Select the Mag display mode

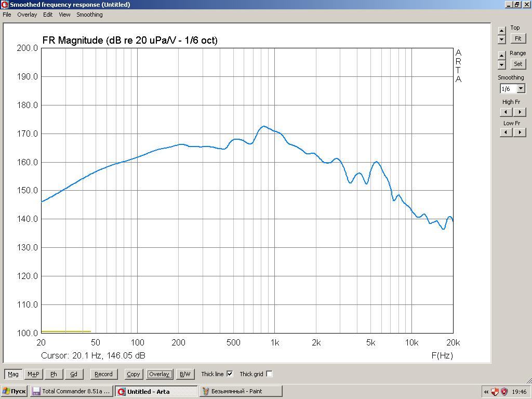(13, 374)
